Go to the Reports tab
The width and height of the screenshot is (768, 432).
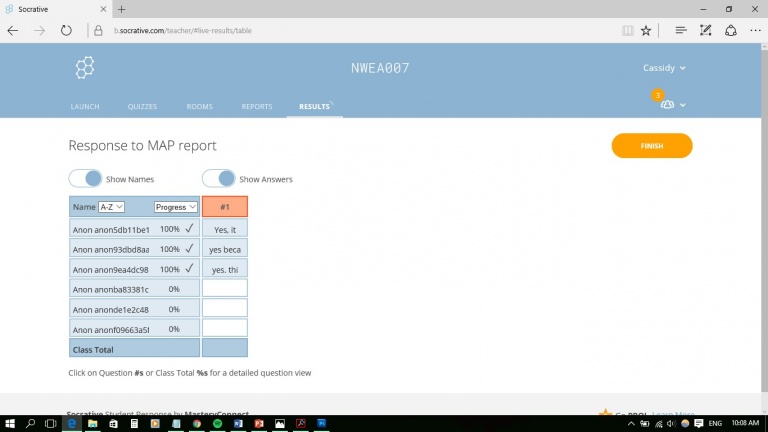coord(257,106)
